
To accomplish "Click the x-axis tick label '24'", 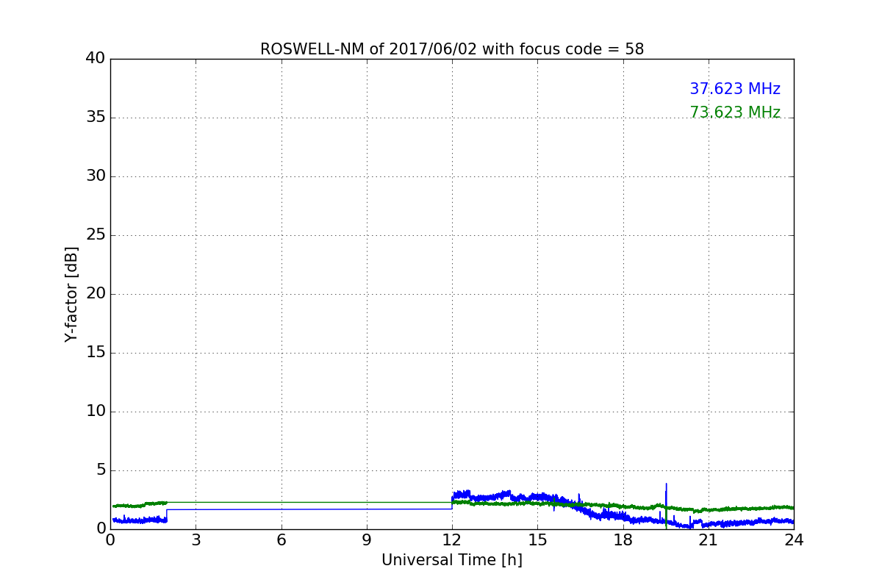I will [794, 540].
